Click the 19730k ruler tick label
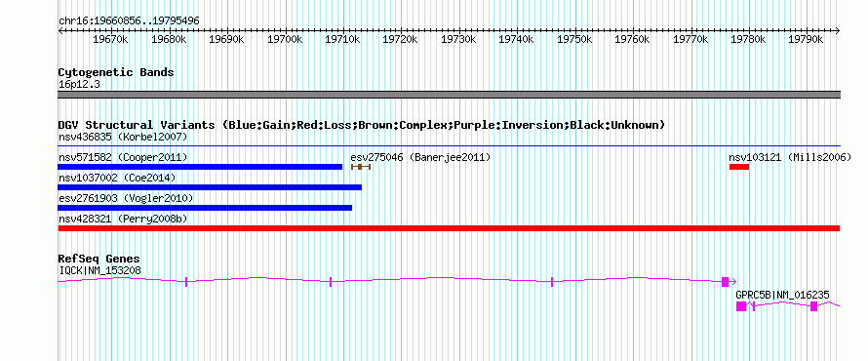The height and width of the screenshot is (361, 868). click(459, 40)
